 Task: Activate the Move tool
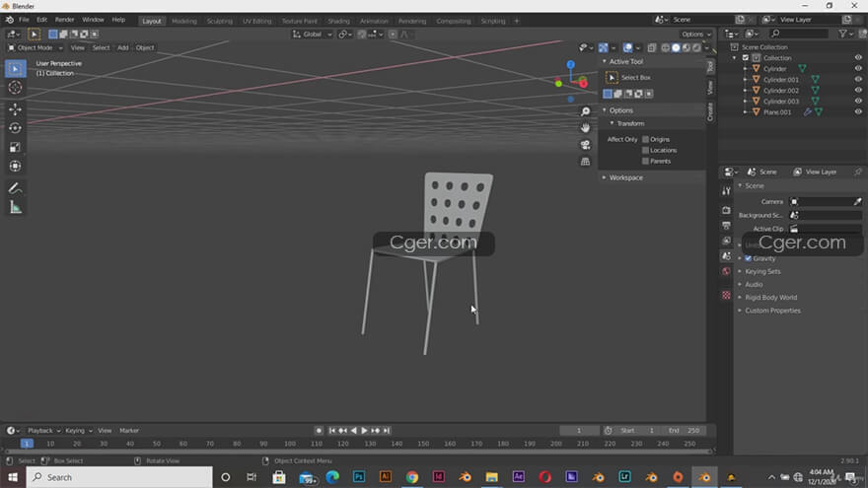15,109
